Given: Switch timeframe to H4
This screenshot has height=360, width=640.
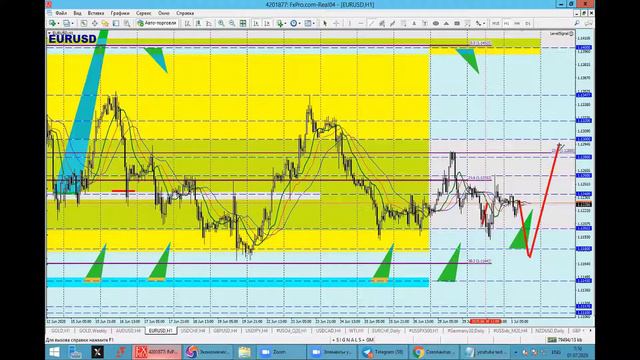Looking at the screenshot, I should pyautogui.click(x=517, y=23).
